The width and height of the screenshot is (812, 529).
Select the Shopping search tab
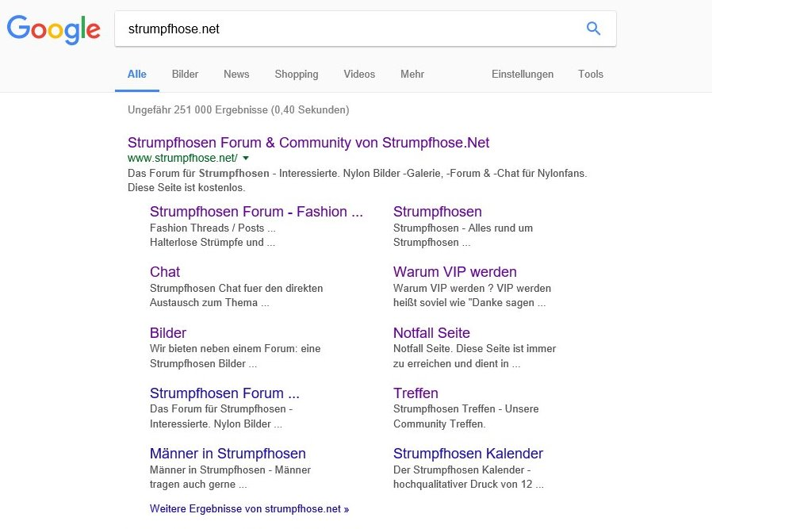tap(296, 74)
